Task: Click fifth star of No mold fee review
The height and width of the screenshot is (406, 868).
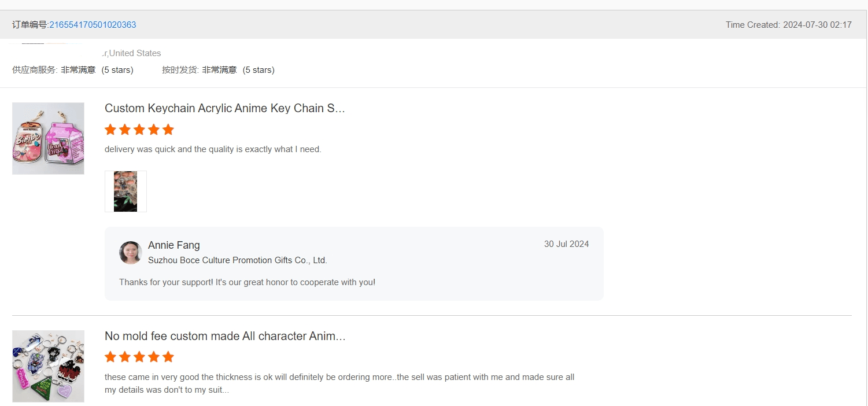Action: (168, 357)
